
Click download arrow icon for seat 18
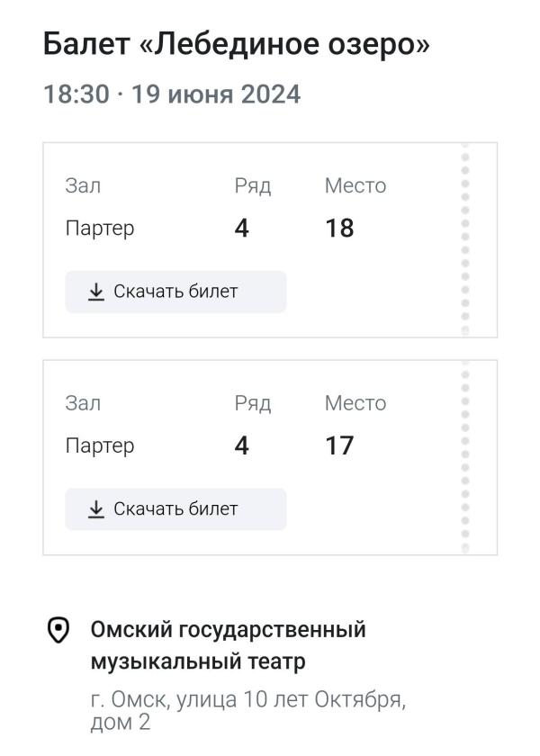tap(96, 292)
